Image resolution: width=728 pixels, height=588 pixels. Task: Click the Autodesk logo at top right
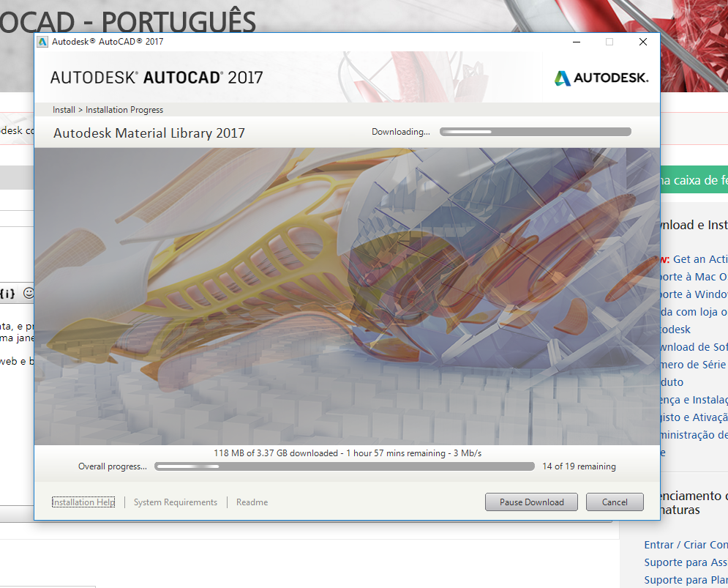tap(601, 77)
